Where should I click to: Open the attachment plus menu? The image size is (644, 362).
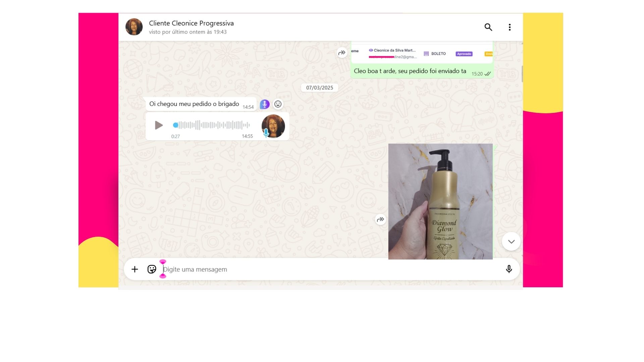[135, 269]
